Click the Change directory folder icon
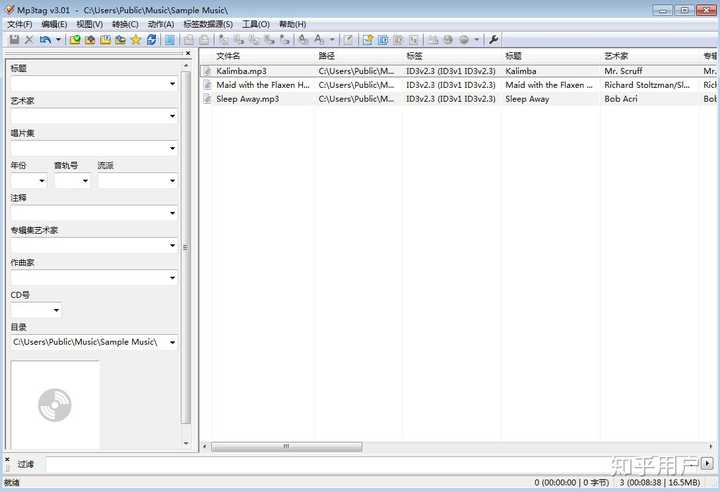The image size is (720, 492). (75, 40)
